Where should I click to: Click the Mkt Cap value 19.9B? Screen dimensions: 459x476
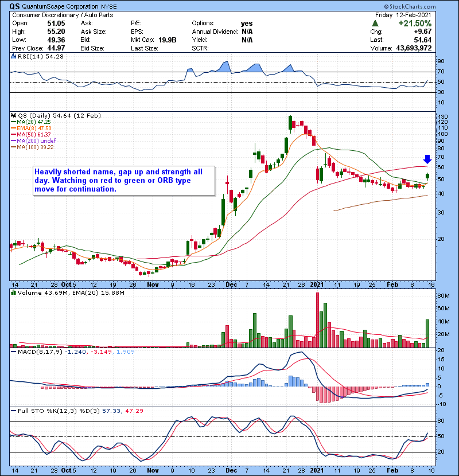coord(168,40)
